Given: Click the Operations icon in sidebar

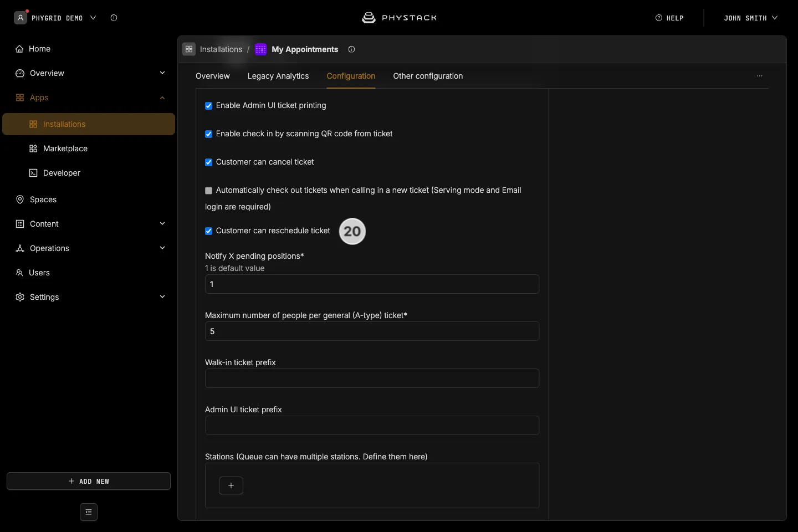Looking at the screenshot, I should [20, 248].
